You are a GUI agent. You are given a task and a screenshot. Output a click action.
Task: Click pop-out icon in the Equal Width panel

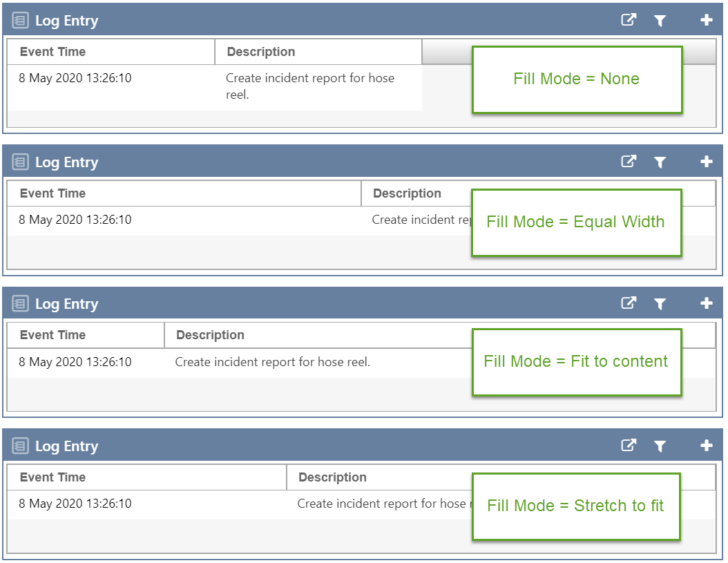point(628,162)
